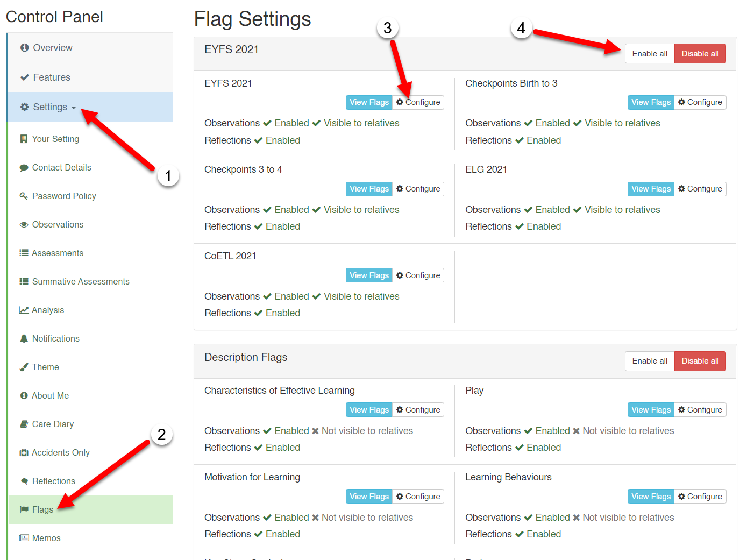Click the About Me info icon

pos(24,395)
